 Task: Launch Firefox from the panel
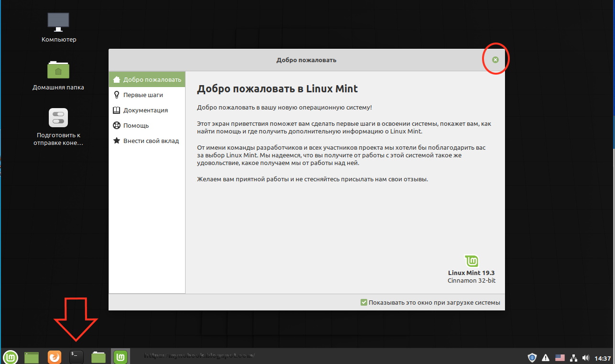[x=55, y=357]
